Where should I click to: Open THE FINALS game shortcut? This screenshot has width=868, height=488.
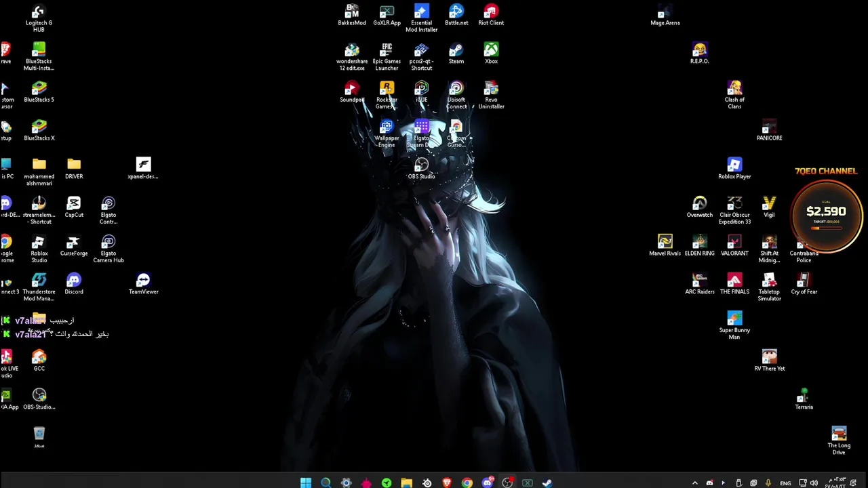[734, 284]
